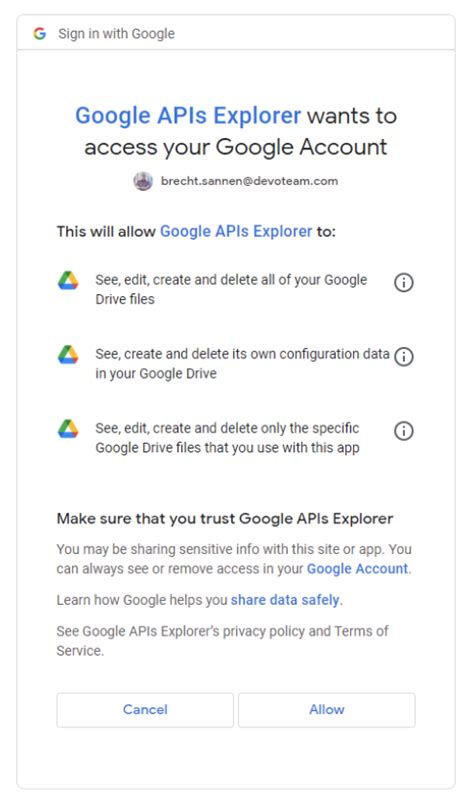
Task: Click the Cancel button
Action: [145, 710]
